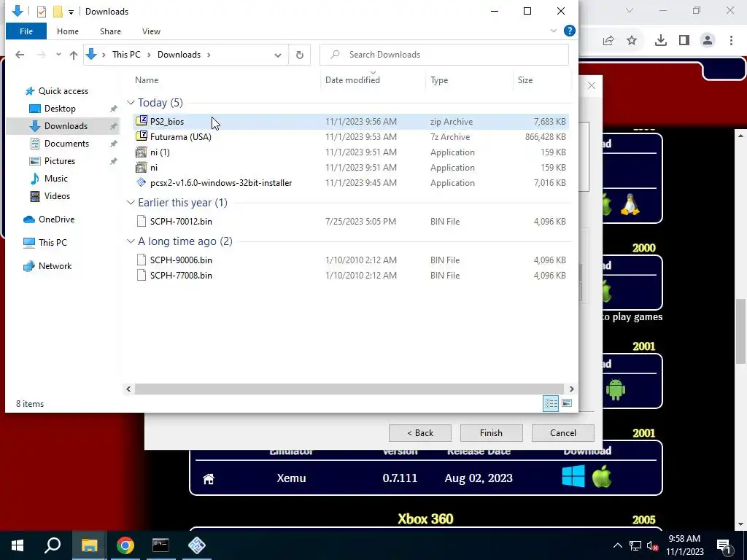Viewport: 747px width, 560px height.
Task: Open the Home ribbon tab
Action: [68, 31]
